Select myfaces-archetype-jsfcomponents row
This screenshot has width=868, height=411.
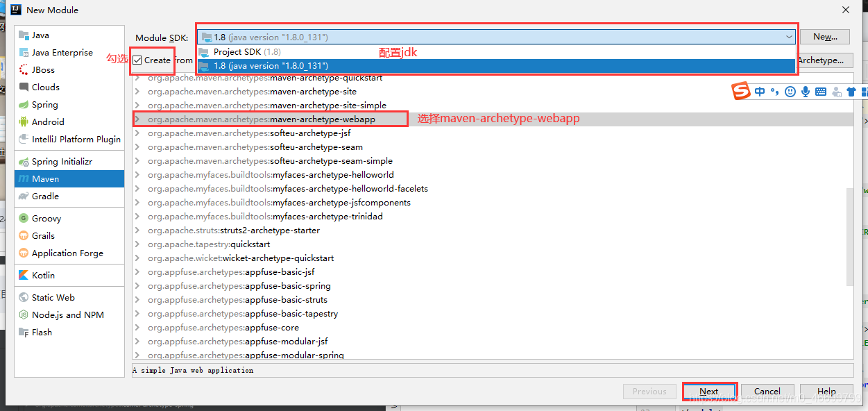489,203
